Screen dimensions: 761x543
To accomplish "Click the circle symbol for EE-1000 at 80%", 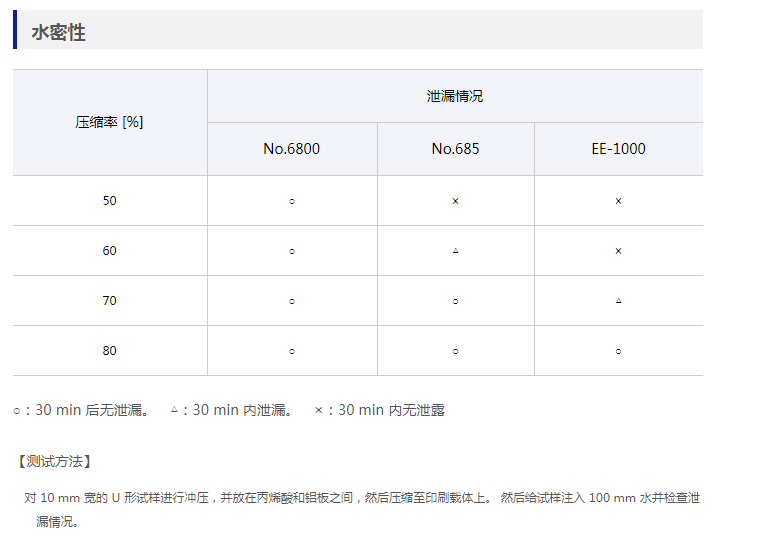I will coord(618,351).
